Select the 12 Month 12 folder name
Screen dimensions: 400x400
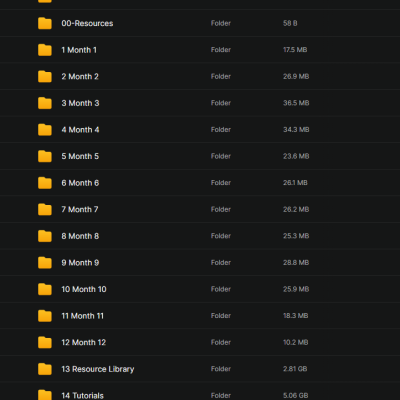pos(84,343)
